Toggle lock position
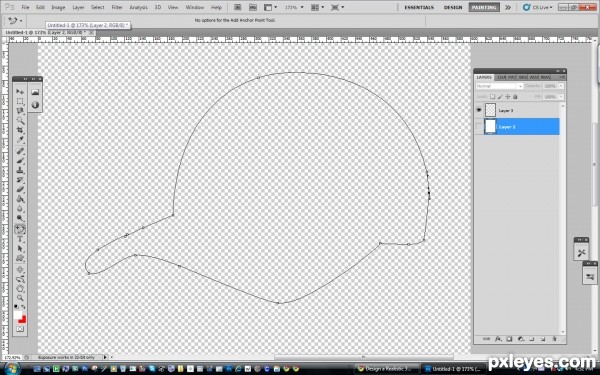The image size is (600, 375). [x=508, y=97]
